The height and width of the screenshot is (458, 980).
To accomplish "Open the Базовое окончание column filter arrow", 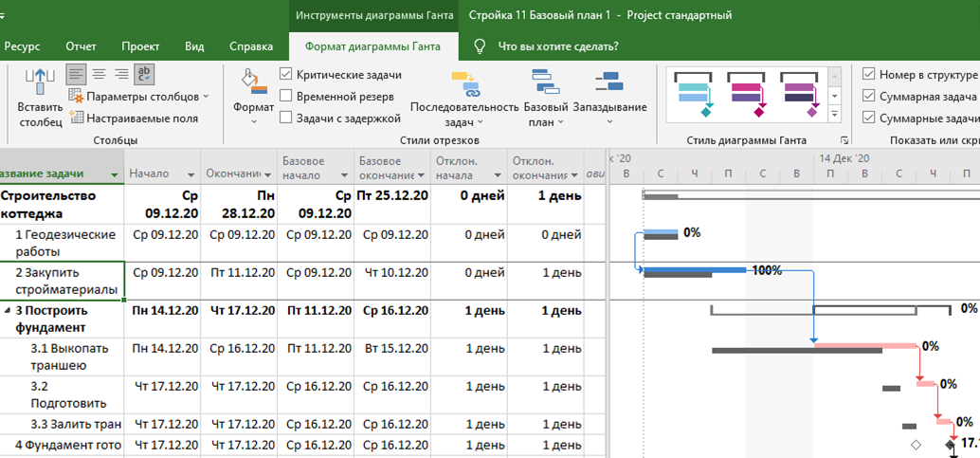I will [422, 174].
